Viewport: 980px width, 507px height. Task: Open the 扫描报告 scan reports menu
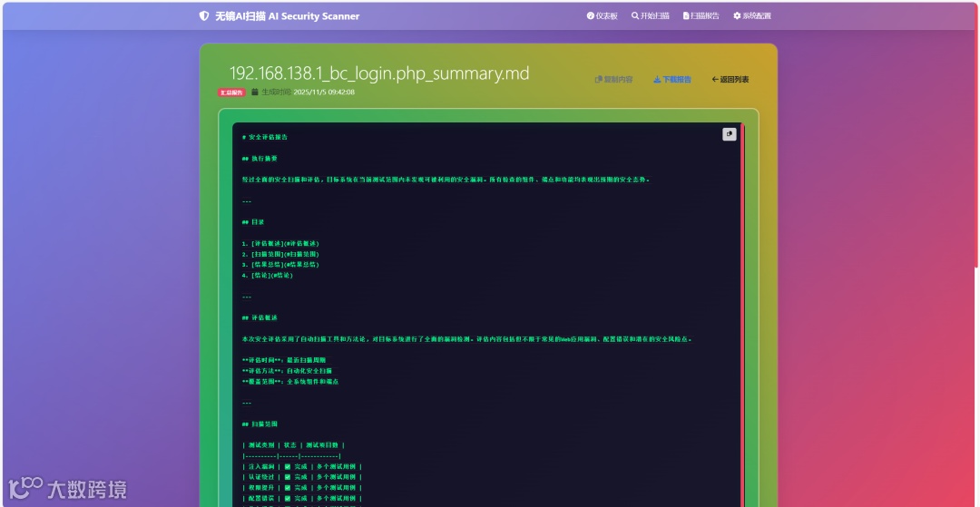coord(701,16)
